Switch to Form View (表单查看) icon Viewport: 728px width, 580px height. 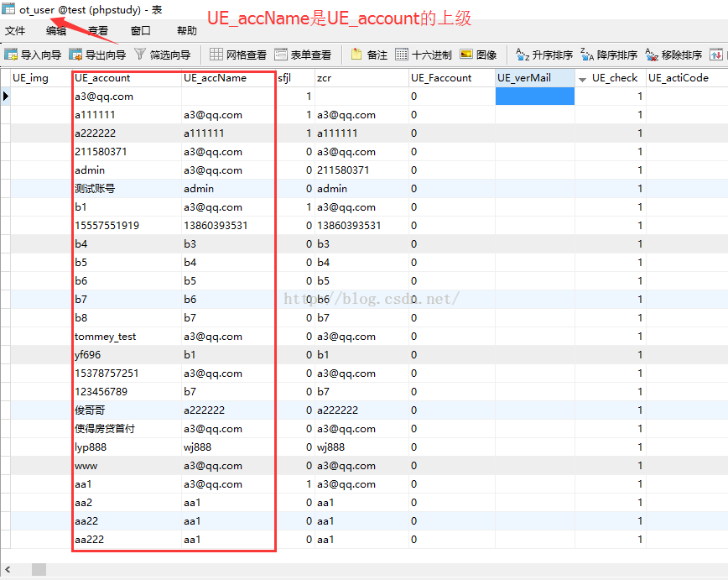[x=280, y=55]
